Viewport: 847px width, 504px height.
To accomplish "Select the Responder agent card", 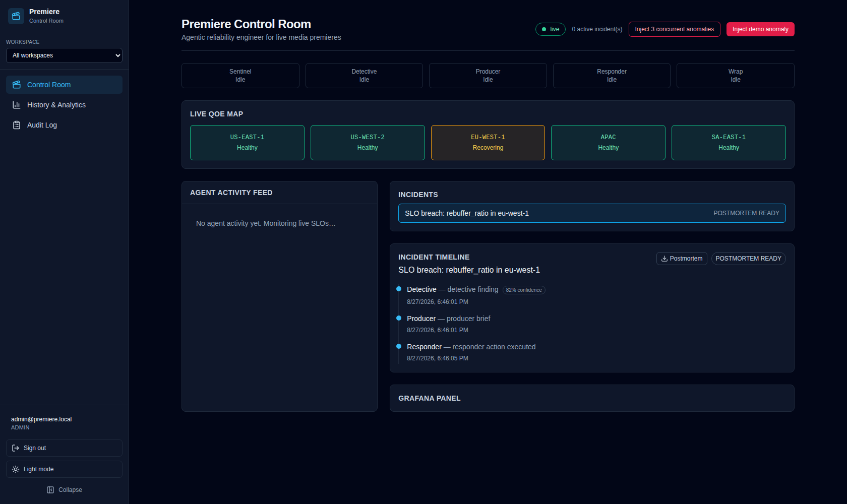I will pyautogui.click(x=612, y=76).
